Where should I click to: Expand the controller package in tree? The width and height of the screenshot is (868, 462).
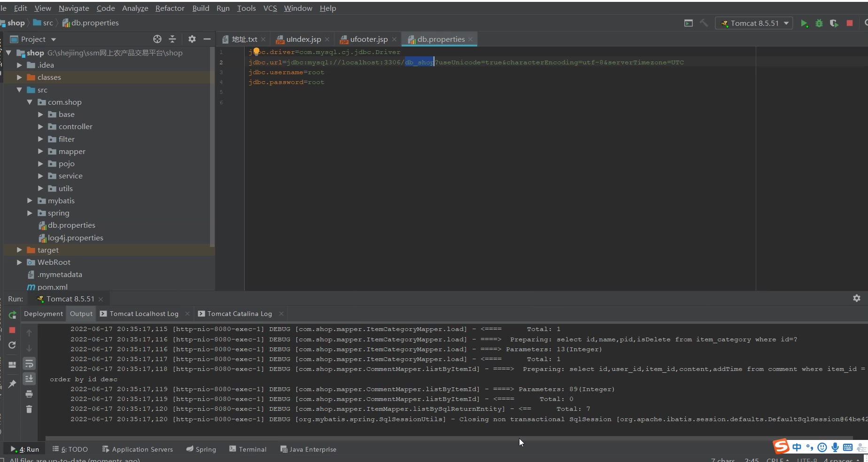coord(40,127)
